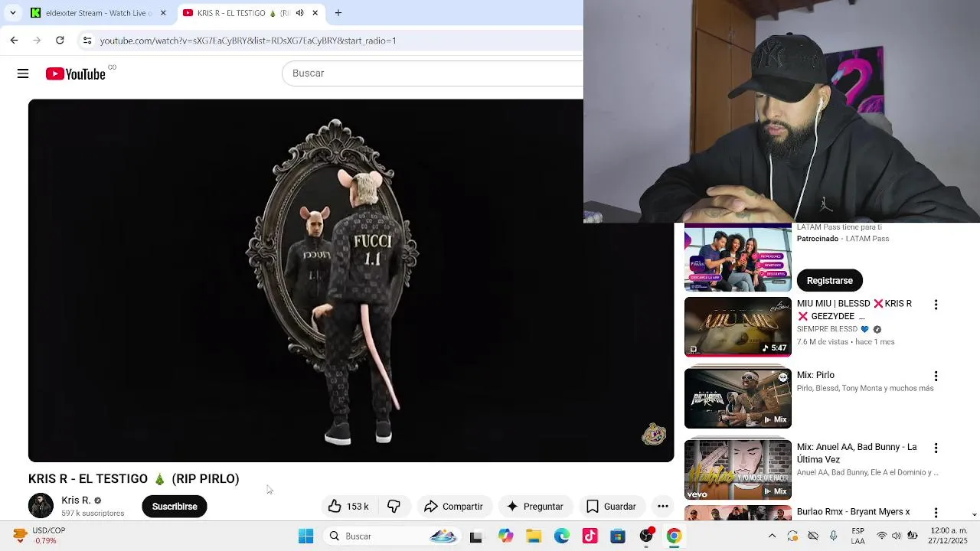Open the Mix: Anuel AA, Bad Bunny thumbnail
The image size is (980, 551).
(x=738, y=469)
